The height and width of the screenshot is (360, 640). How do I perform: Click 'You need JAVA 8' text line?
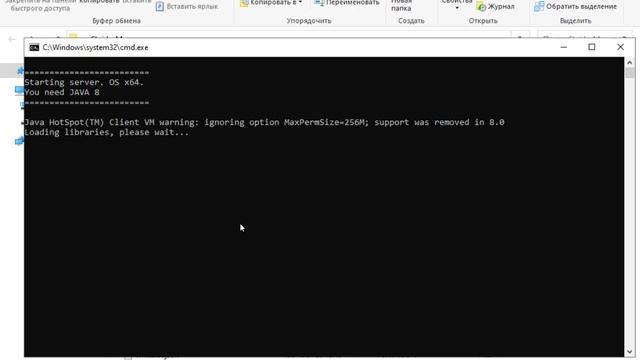tap(62, 92)
